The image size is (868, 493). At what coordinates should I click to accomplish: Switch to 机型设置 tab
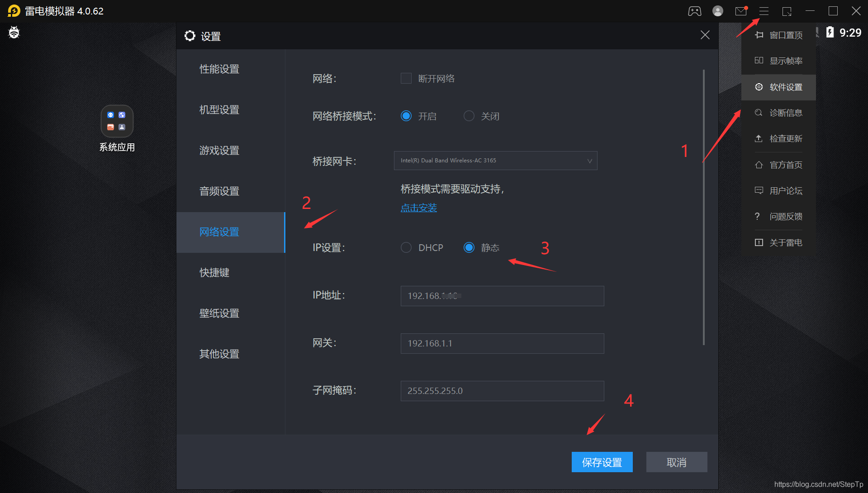click(x=231, y=110)
